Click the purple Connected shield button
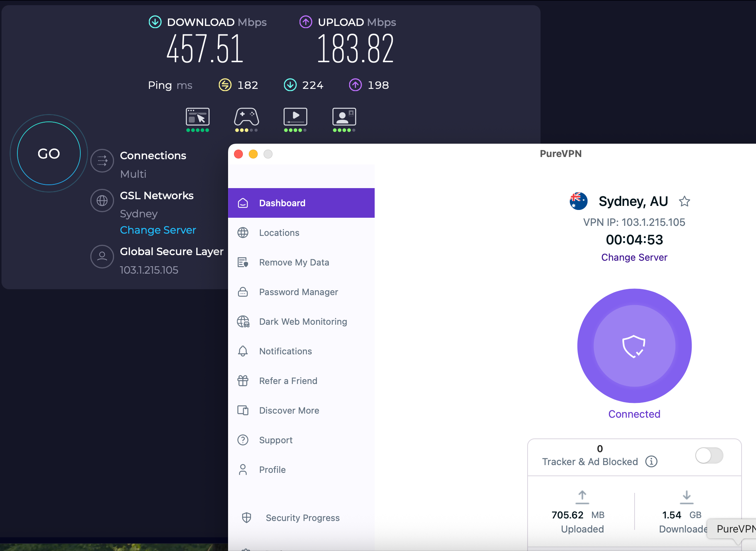This screenshot has height=551, width=756. click(634, 346)
